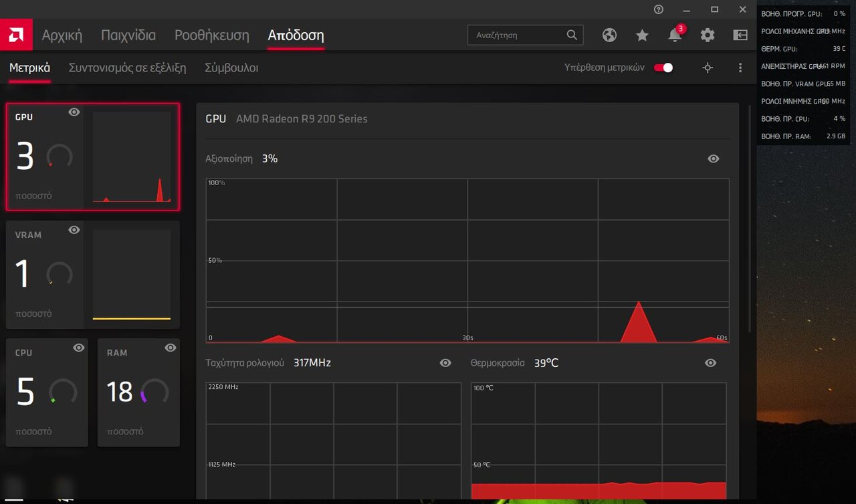This screenshot has height=504, width=856.
Task: Switch to Συντονισμός σε εξέλιξη sub-tab
Action: click(x=127, y=68)
